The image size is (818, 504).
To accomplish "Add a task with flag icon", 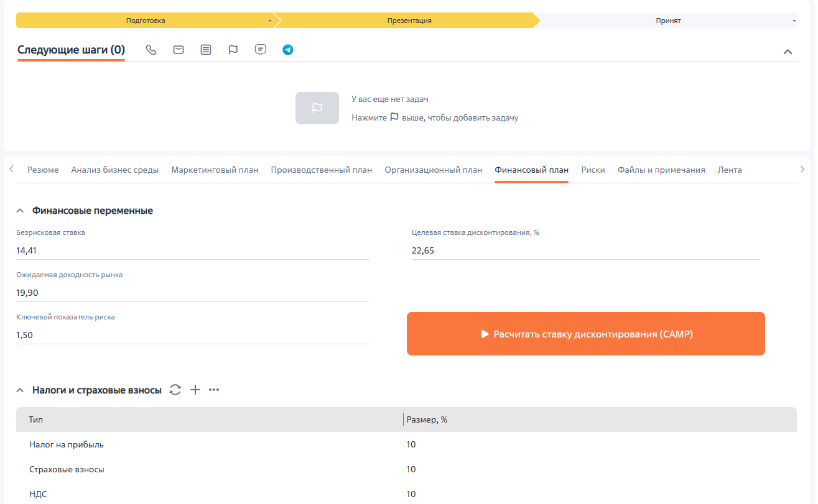I will point(233,50).
